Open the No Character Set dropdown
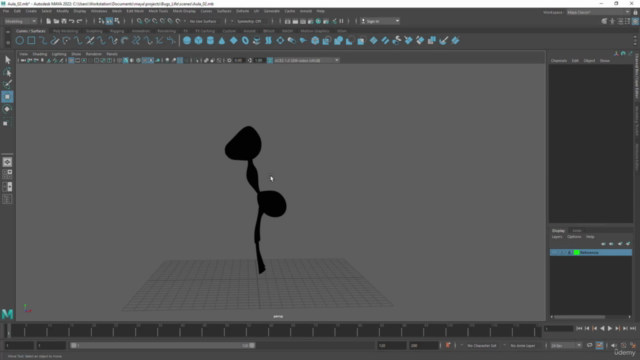Screen dimensions: 640x360 [481, 345]
